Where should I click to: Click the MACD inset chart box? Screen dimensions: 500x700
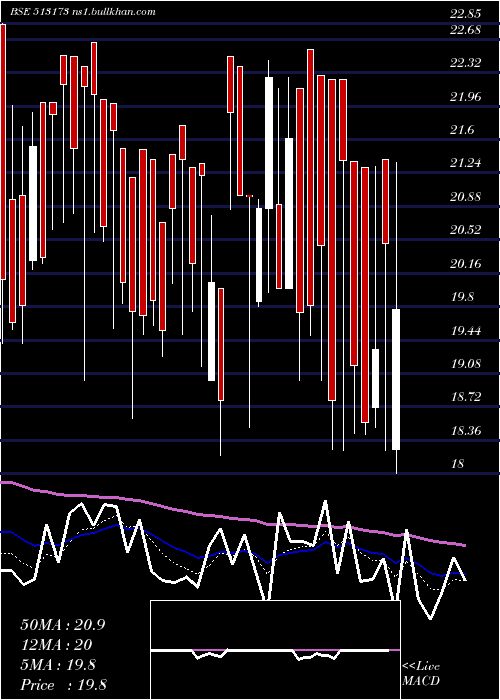coord(275,650)
